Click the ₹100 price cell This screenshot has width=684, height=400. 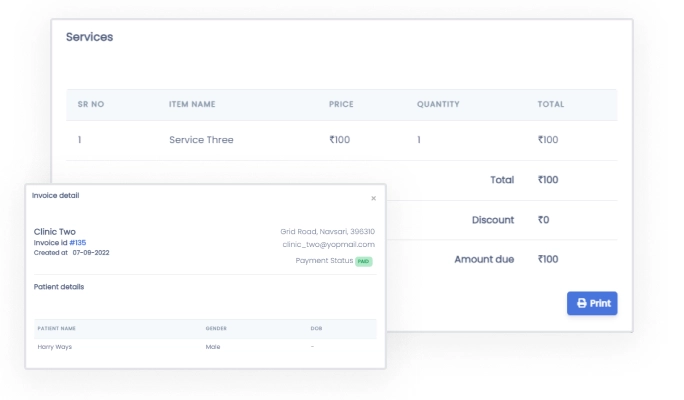click(x=339, y=140)
